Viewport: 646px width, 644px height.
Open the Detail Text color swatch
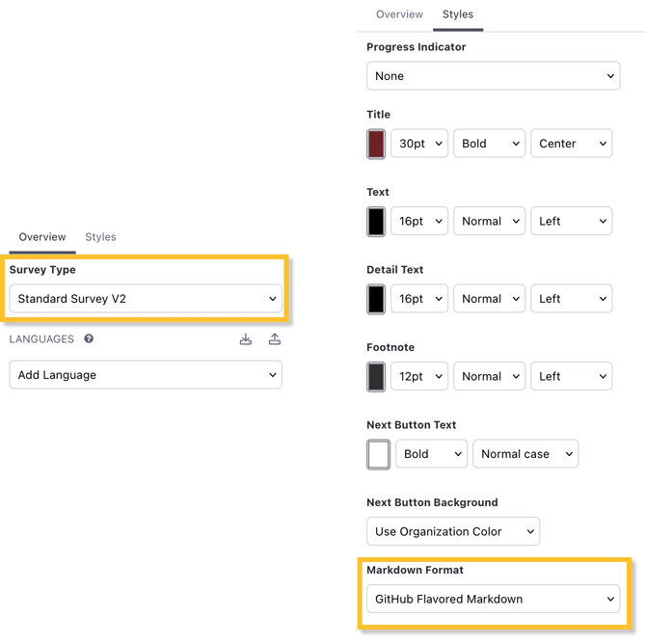click(377, 299)
